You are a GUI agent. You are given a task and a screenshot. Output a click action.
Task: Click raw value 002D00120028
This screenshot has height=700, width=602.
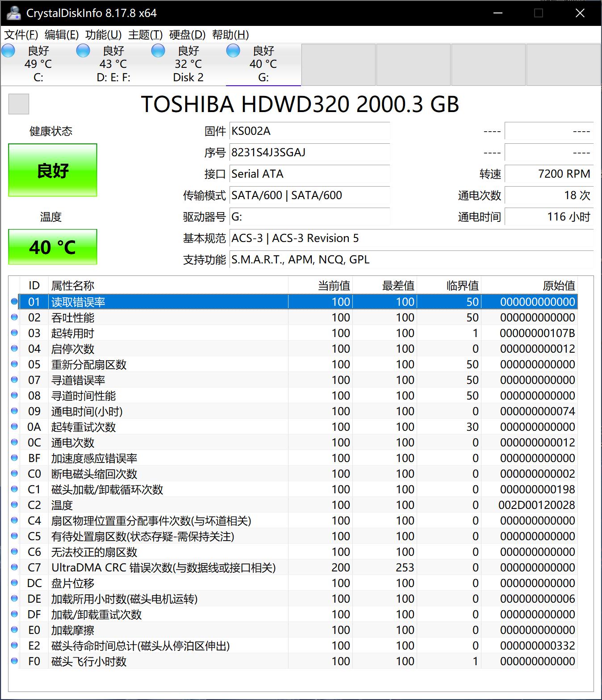pos(537,505)
